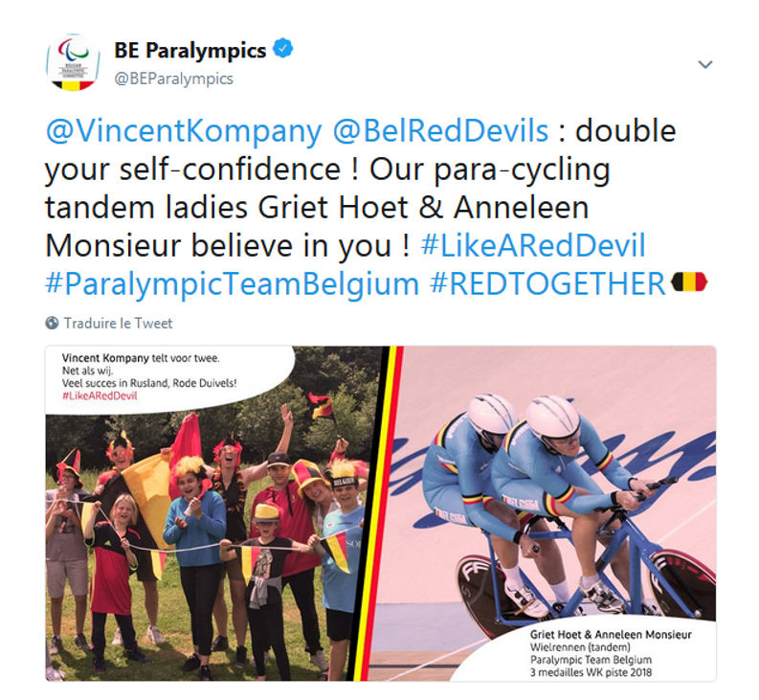Open the #REDTOGETHER hashtag

[x=547, y=283]
